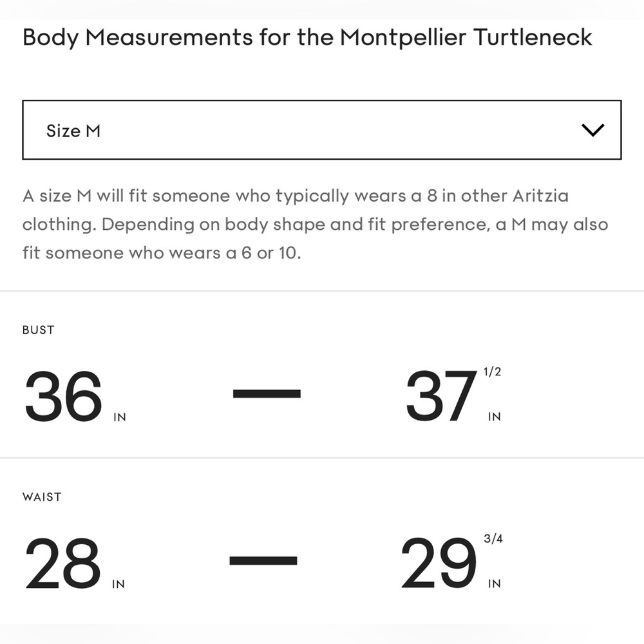Click the waist maximum value 29
This screenshot has width=644, height=644.
point(439,563)
